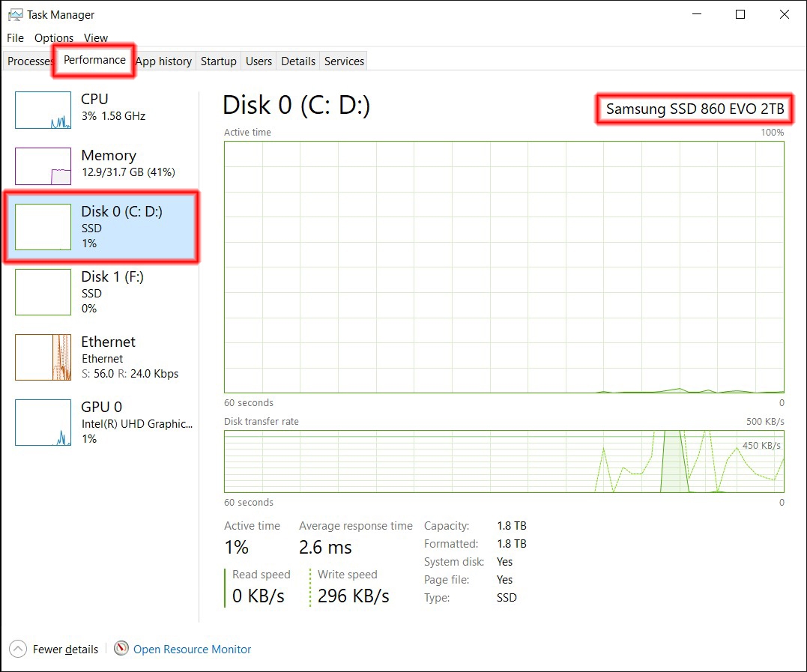Go to the Startup tab

[218, 61]
